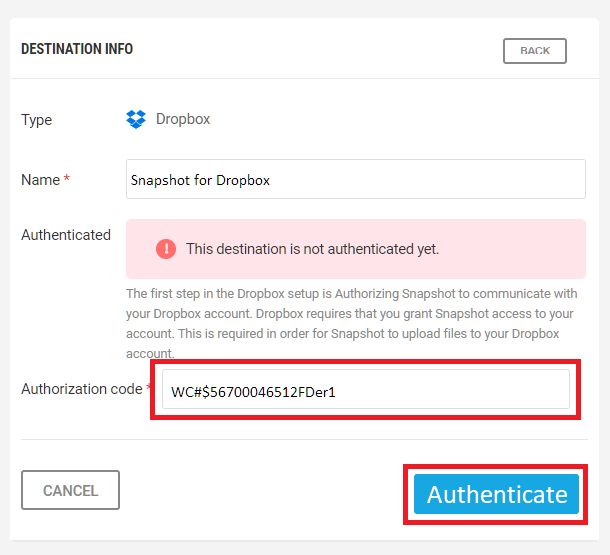Click the not authenticated yet message
Viewport: 610px width, 555px height.
tap(312, 249)
